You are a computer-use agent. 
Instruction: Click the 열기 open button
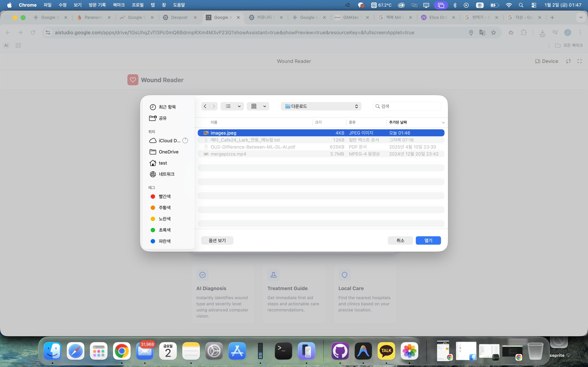click(428, 240)
